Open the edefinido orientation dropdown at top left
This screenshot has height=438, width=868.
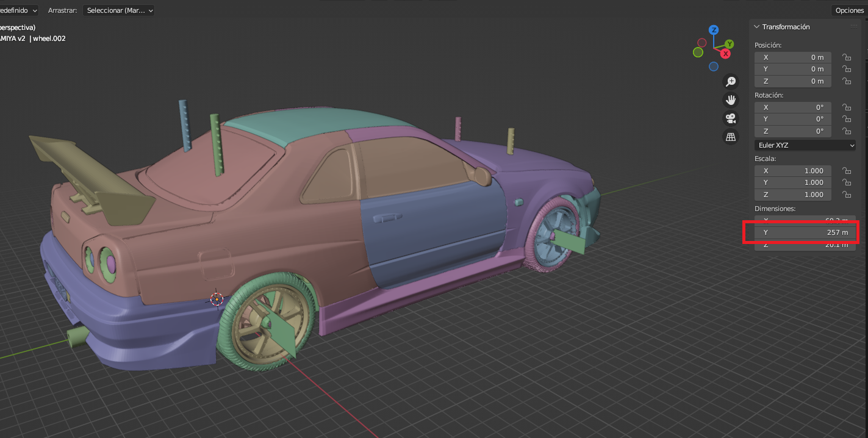[x=19, y=10]
